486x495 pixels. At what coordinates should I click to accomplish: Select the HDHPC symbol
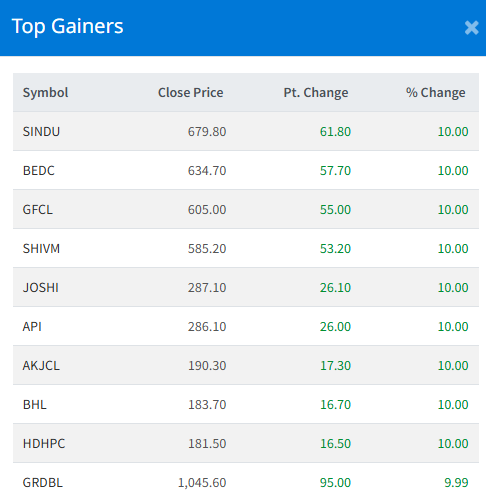tap(44, 443)
